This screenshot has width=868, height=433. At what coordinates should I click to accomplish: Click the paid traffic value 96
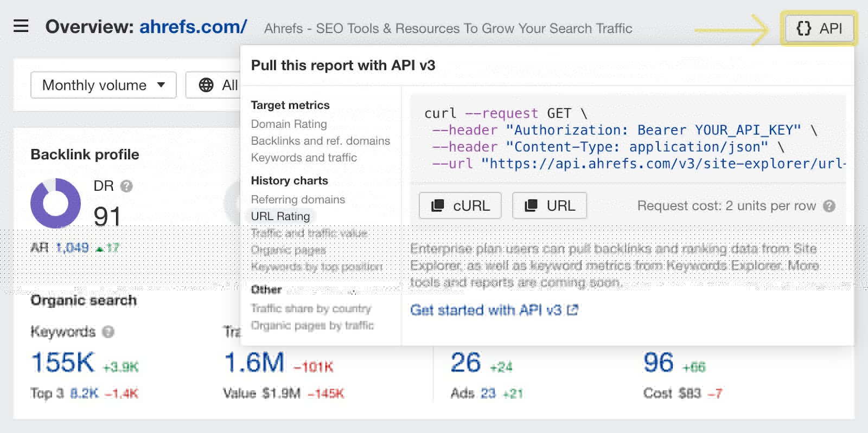[x=658, y=363]
